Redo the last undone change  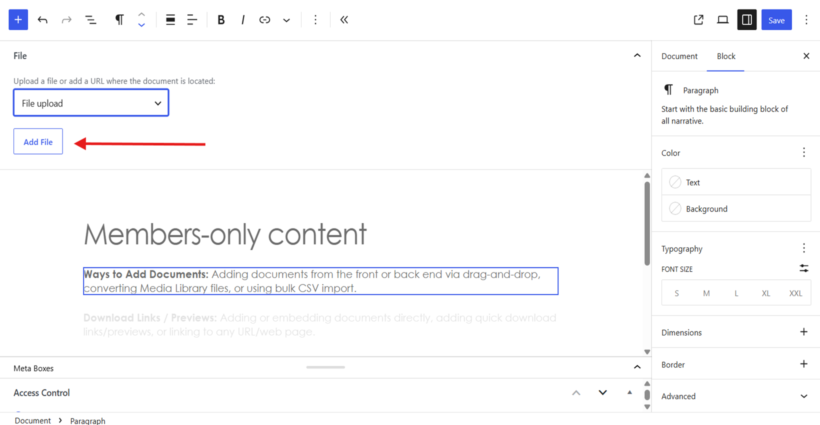tap(66, 20)
